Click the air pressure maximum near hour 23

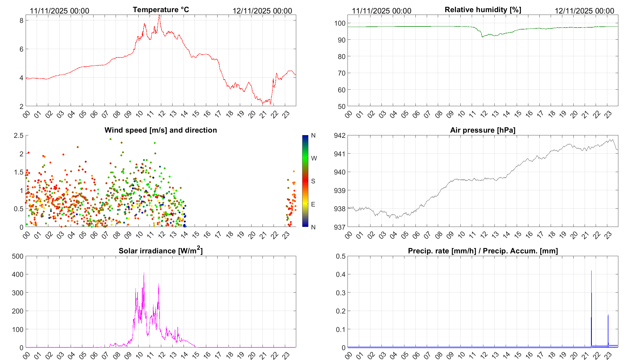point(613,140)
